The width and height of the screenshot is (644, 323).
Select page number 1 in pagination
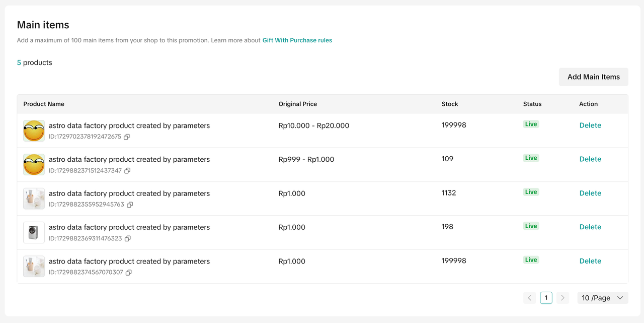coord(546,298)
